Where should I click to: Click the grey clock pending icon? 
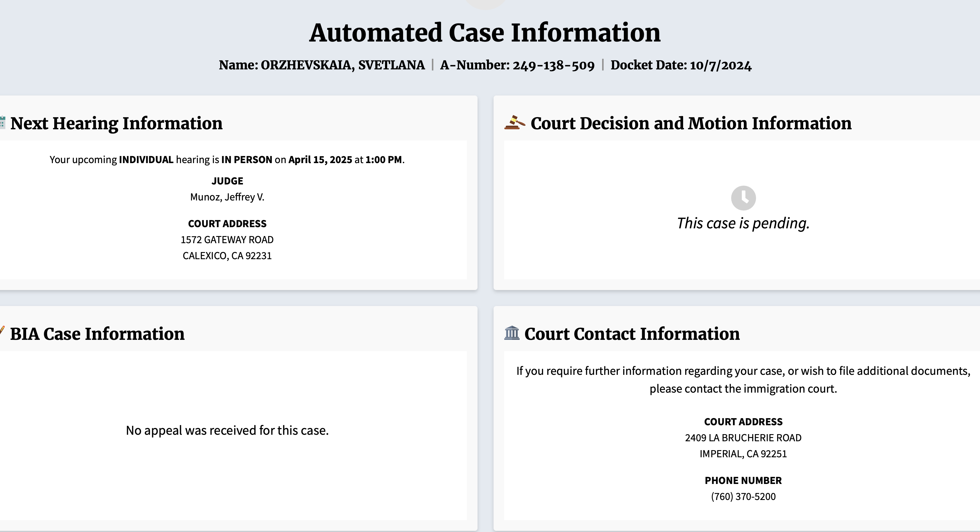tap(743, 198)
